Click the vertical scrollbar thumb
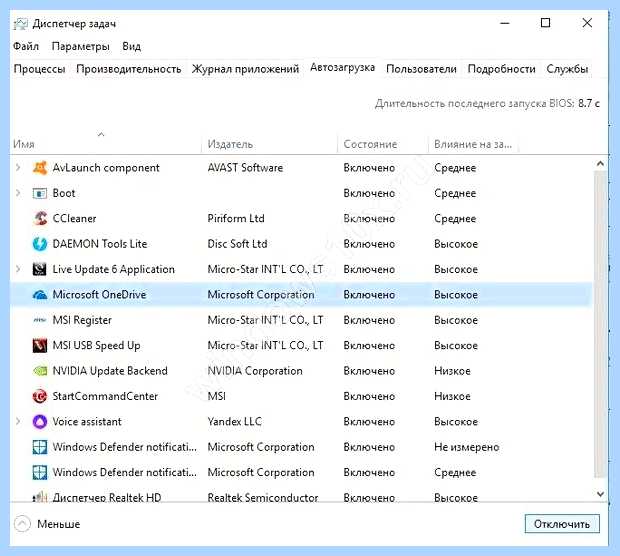Viewport: 620px width, 556px height. (x=600, y=324)
